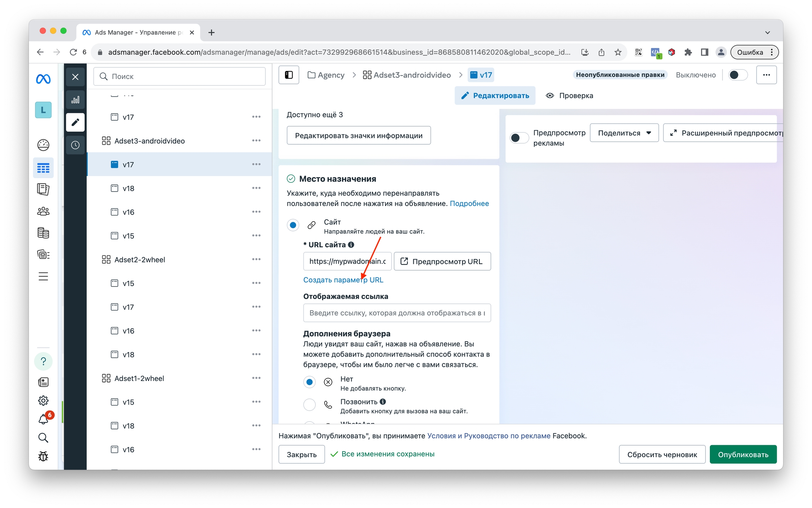The image size is (812, 508).
Task: Open the top-right three-dot options menu
Action: click(766, 75)
